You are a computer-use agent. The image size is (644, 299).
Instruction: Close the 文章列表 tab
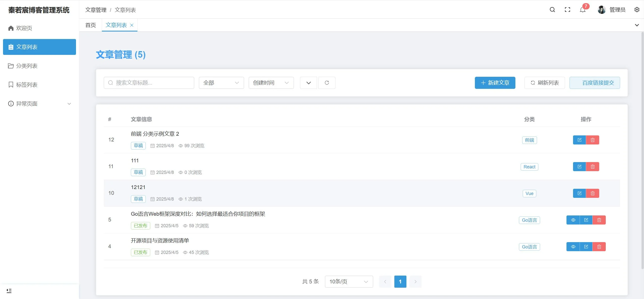[132, 25]
